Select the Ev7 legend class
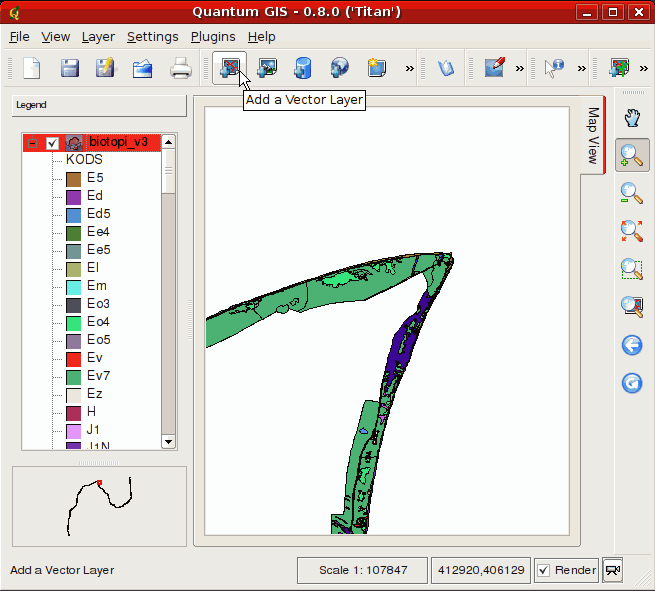655x591 pixels. pos(98,375)
